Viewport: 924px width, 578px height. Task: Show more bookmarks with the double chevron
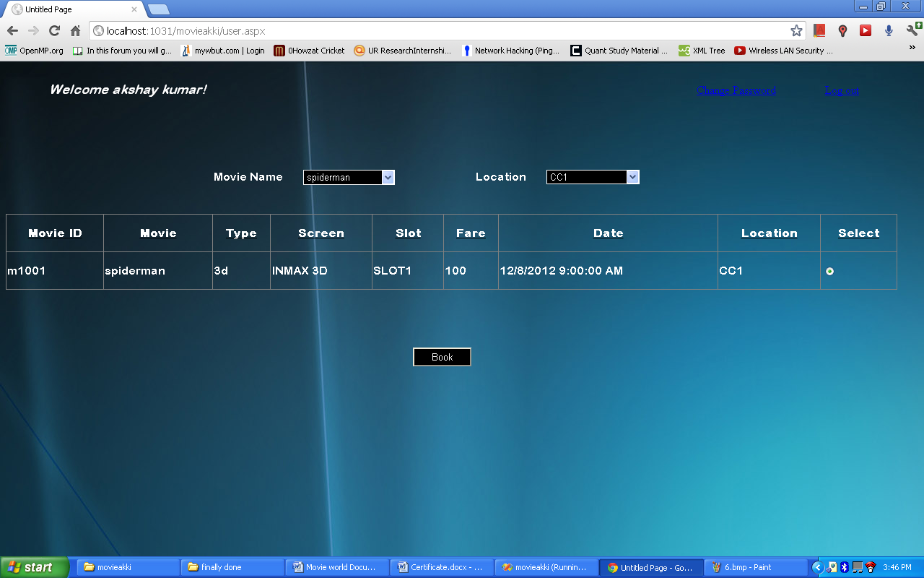912,48
